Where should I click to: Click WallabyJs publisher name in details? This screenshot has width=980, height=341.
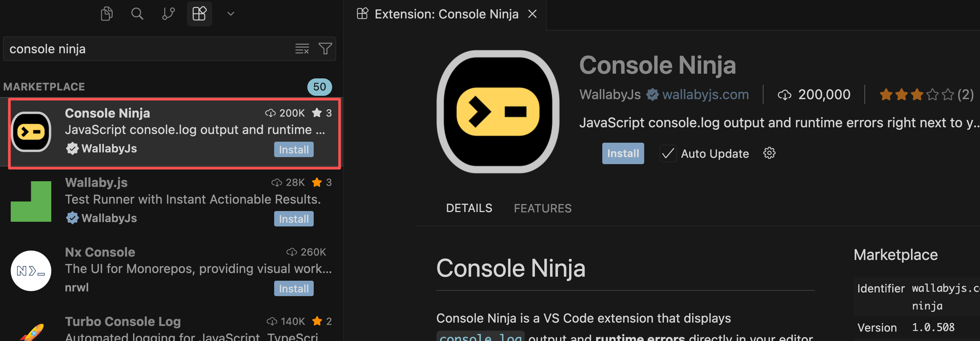point(610,94)
